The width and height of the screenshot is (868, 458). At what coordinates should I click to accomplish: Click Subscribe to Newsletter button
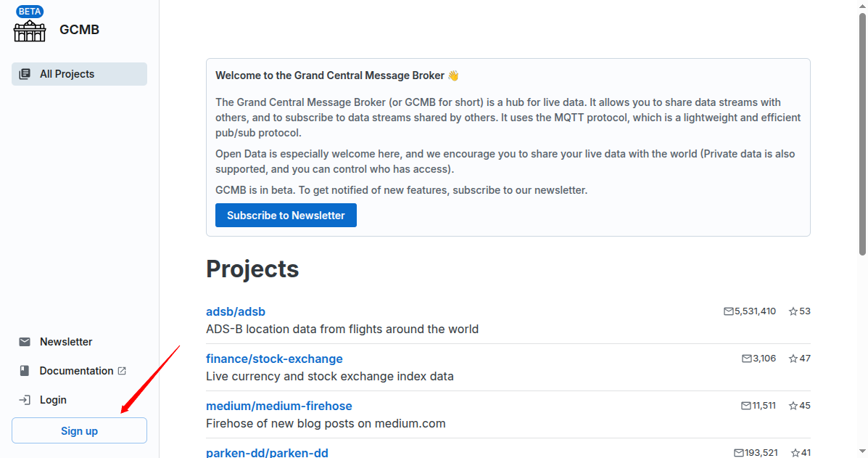click(x=286, y=216)
